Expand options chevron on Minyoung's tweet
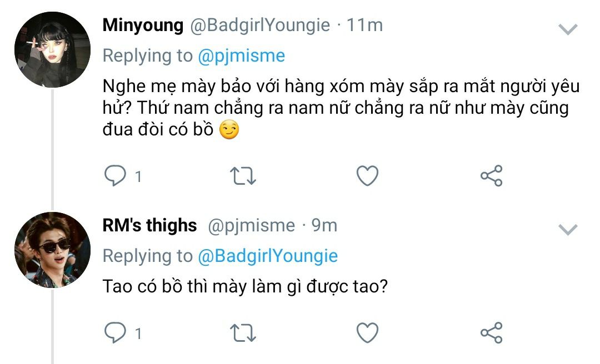Image resolution: width=600 pixels, height=364 pixels. click(568, 29)
